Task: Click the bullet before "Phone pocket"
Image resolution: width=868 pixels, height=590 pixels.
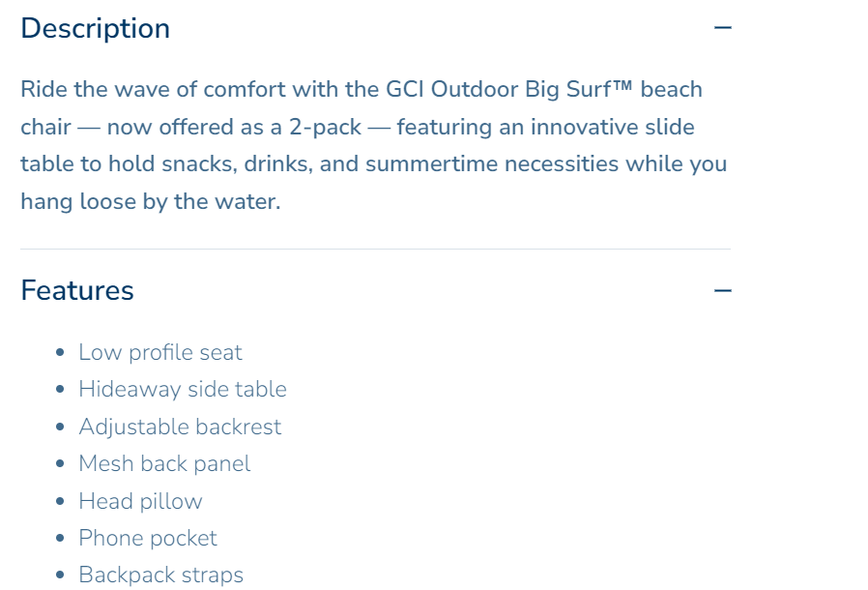Action: (61, 539)
